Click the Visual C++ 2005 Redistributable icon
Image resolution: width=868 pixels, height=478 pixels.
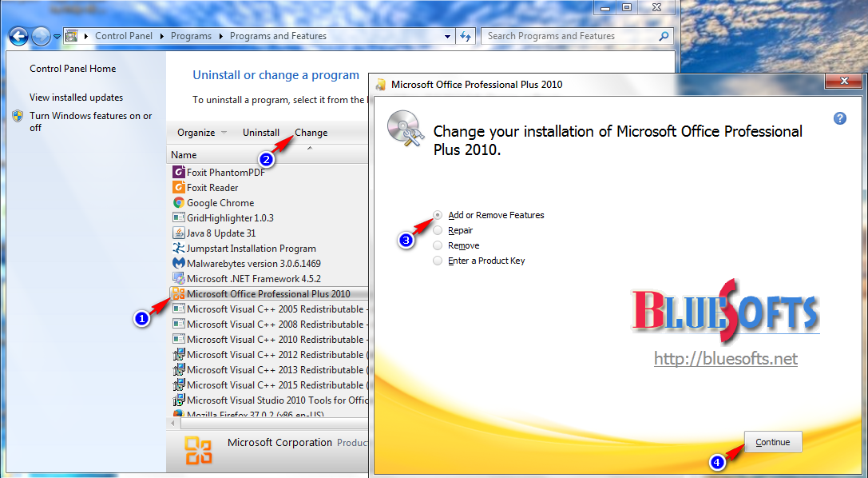[x=178, y=309]
